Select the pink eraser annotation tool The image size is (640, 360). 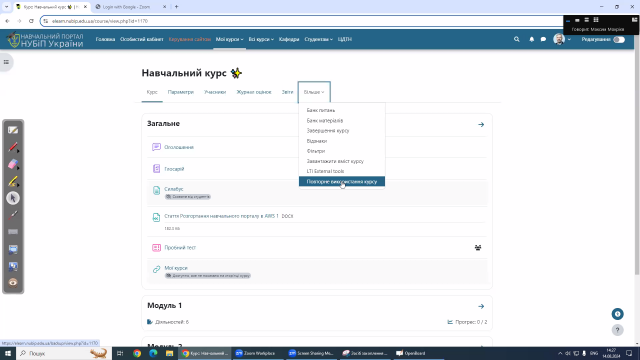click(13, 164)
